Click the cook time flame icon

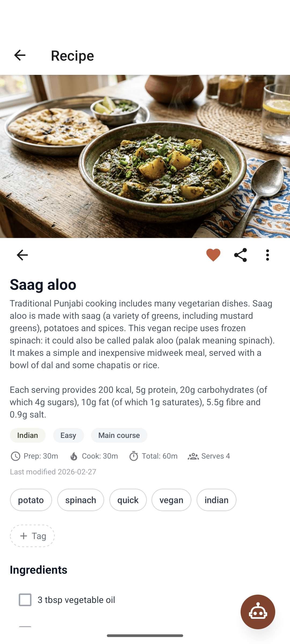pos(74,456)
